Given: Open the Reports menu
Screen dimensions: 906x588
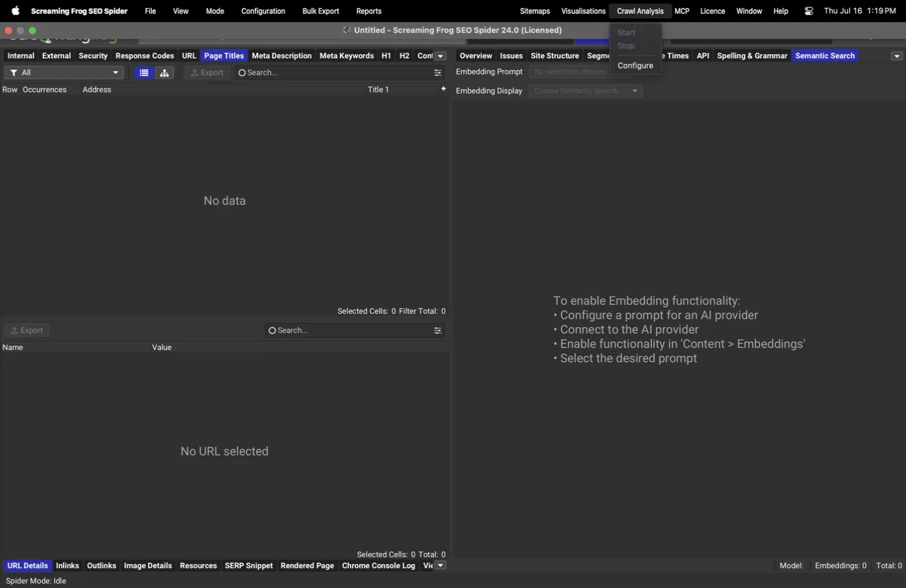Looking at the screenshot, I should click(x=368, y=11).
